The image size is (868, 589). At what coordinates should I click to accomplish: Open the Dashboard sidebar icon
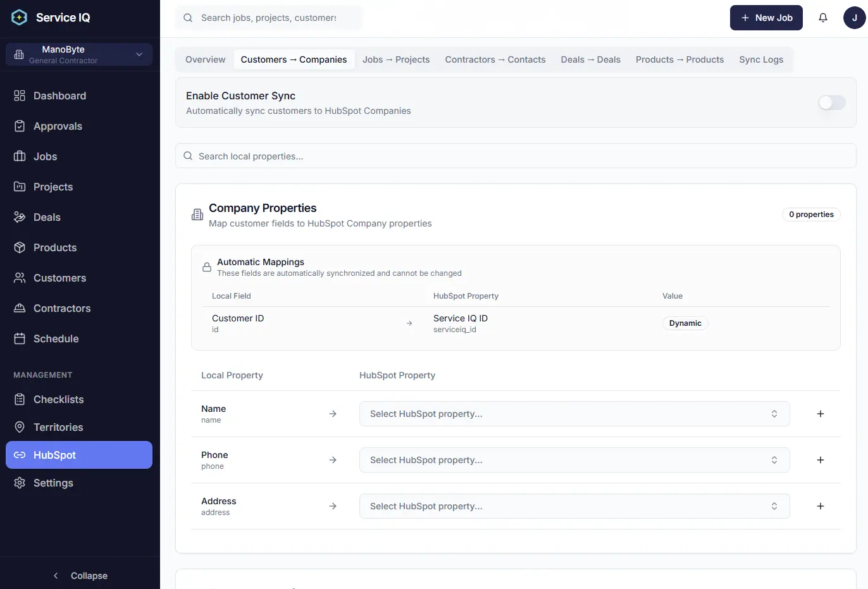point(20,96)
